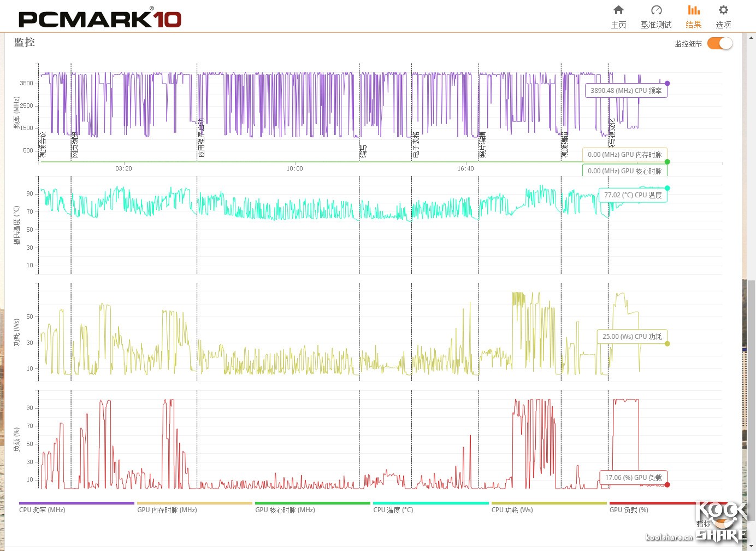This screenshot has width=756, height=551.
Task: Select the 网页浏览 workload marker
Action: 75,145
